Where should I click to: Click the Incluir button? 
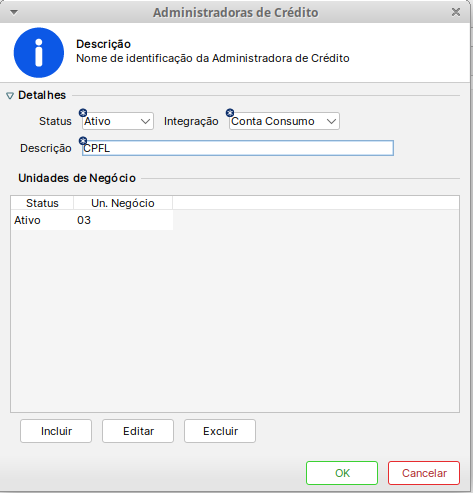point(56,431)
